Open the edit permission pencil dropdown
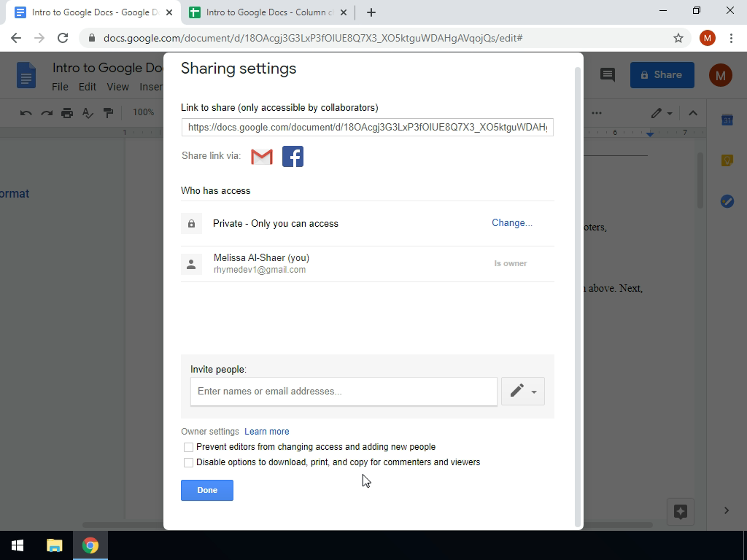The height and width of the screenshot is (560, 747). (522, 392)
